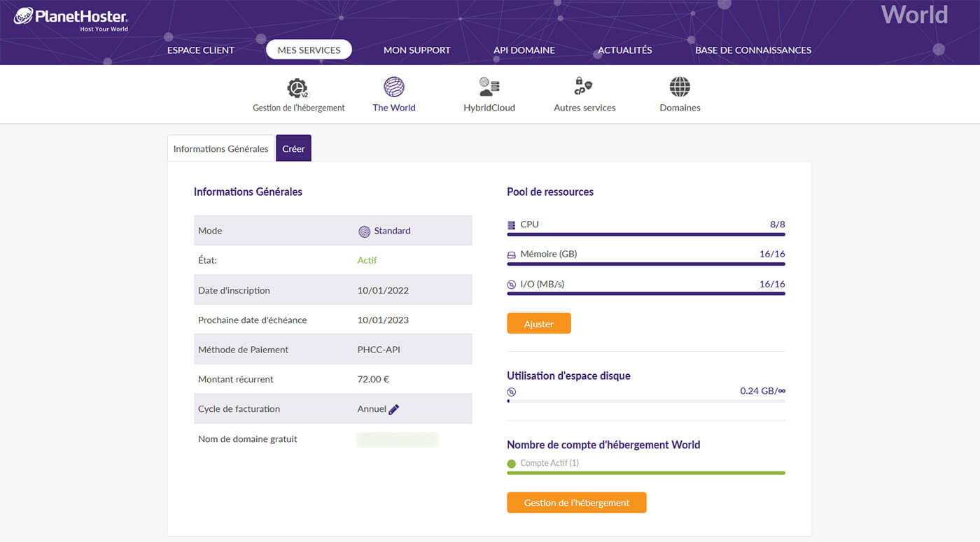
Task: Click the 'Pool de ressources' heading
Action: tap(550, 192)
